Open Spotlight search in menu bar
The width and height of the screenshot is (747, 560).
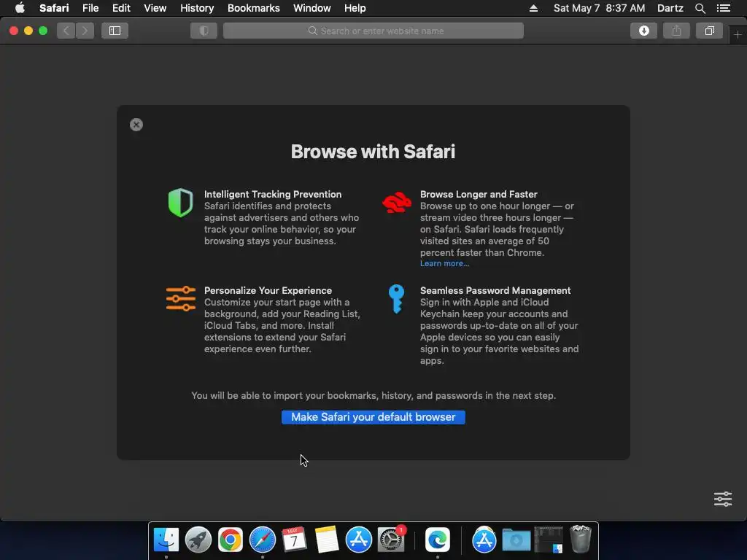pos(700,8)
